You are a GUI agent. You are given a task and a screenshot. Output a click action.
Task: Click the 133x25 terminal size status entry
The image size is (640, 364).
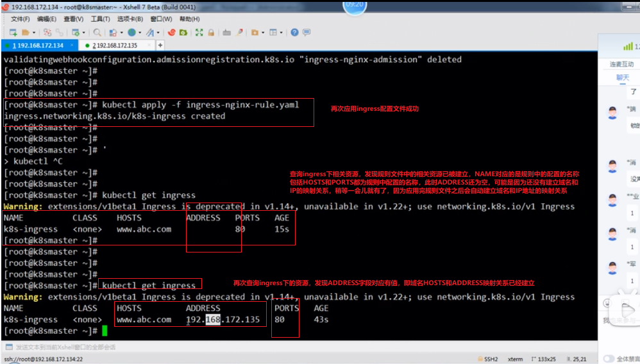pyautogui.click(x=543, y=359)
